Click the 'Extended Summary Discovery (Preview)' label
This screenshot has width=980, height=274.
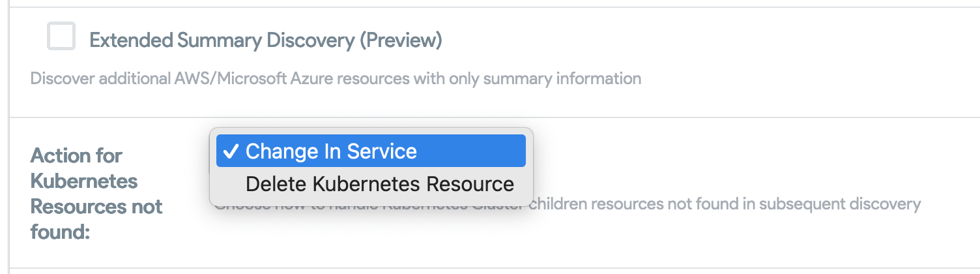(x=266, y=40)
